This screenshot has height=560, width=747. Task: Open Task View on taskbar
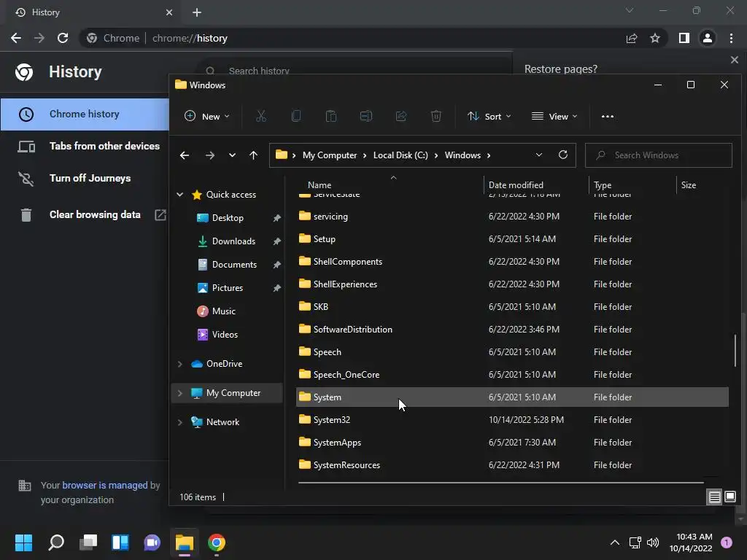[88, 542]
